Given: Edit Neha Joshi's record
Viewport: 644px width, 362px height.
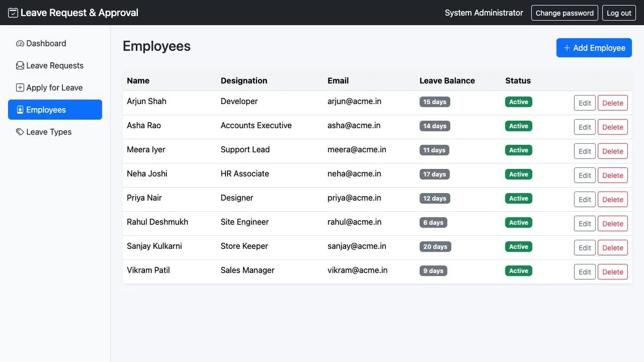Looking at the screenshot, I should coord(585,175).
